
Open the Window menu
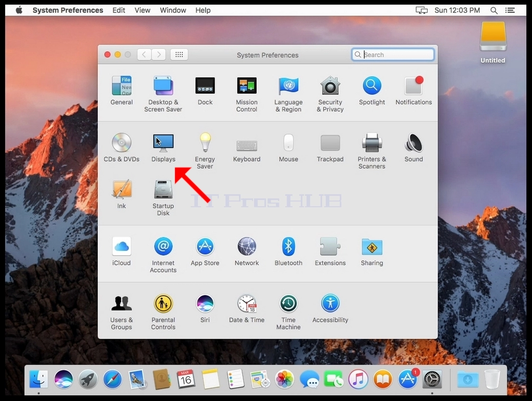coord(173,10)
